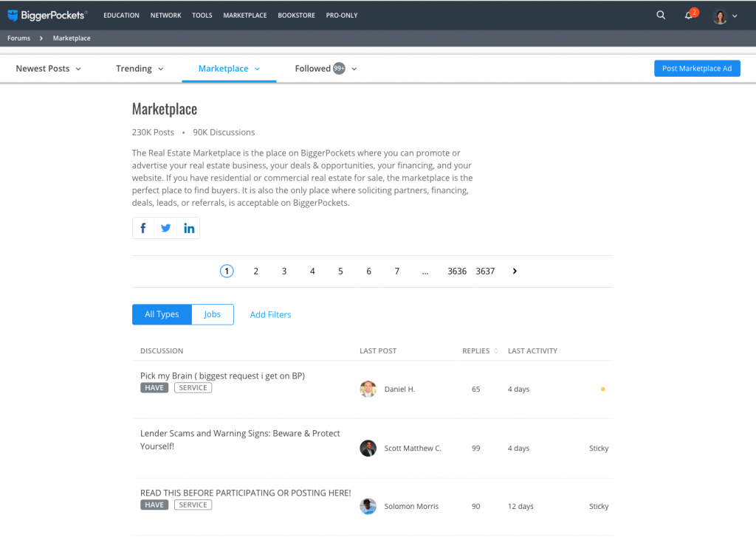
Task: Open the search magnifier icon
Action: click(x=661, y=15)
